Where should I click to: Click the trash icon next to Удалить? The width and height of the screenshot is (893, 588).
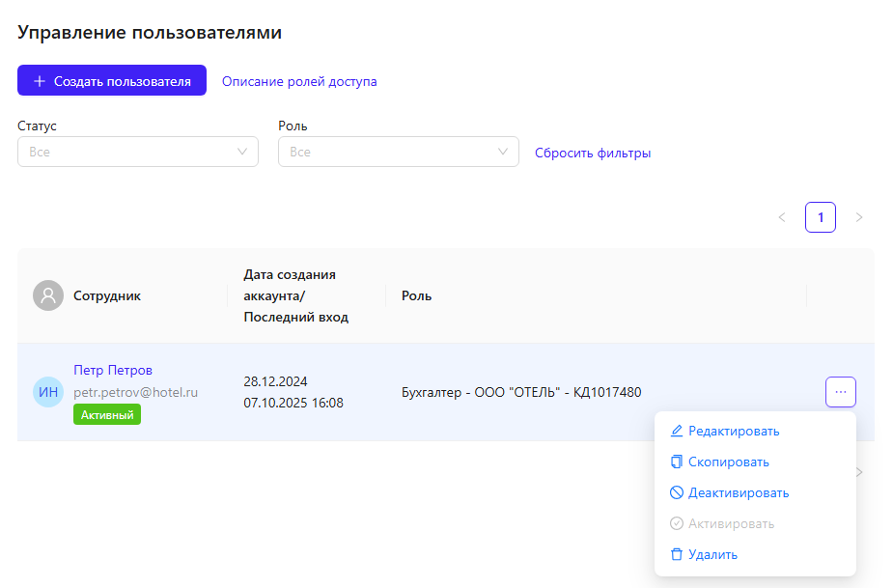point(677,554)
